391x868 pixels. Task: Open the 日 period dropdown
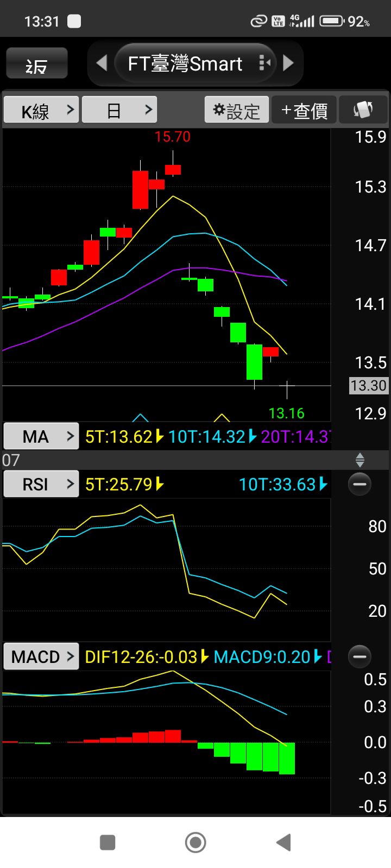119,110
